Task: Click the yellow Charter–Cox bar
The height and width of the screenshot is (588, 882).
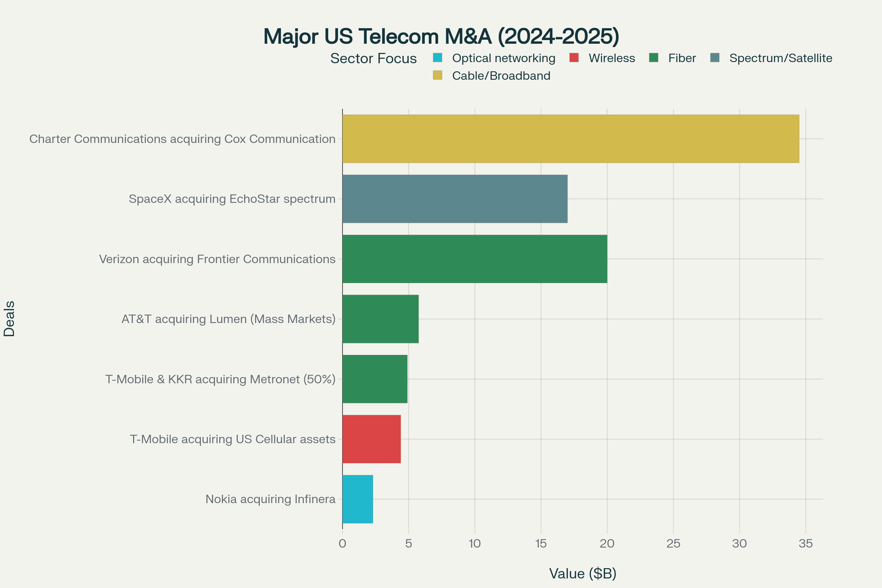Action: (x=571, y=139)
